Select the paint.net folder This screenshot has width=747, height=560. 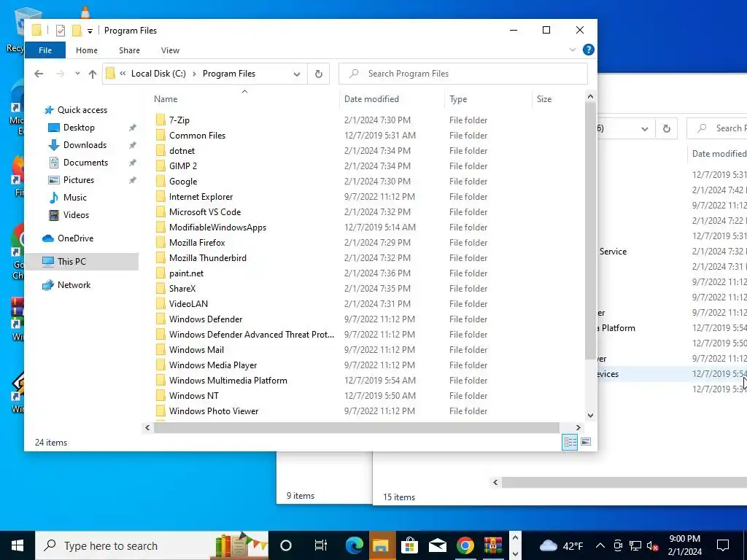point(186,273)
